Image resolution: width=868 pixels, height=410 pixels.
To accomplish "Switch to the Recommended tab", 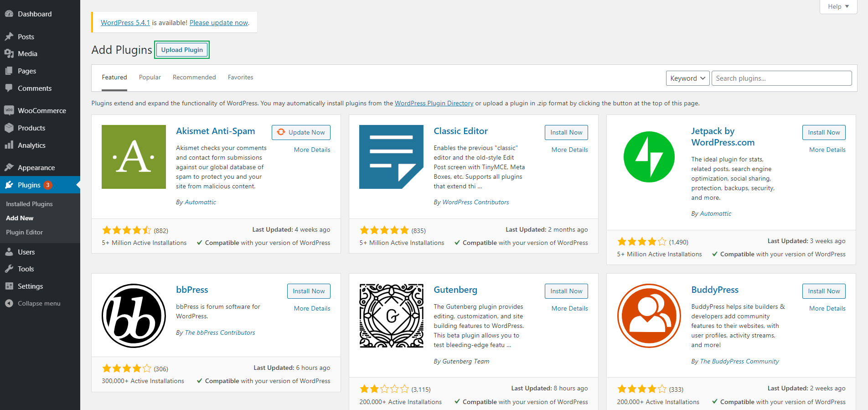I will (194, 78).
